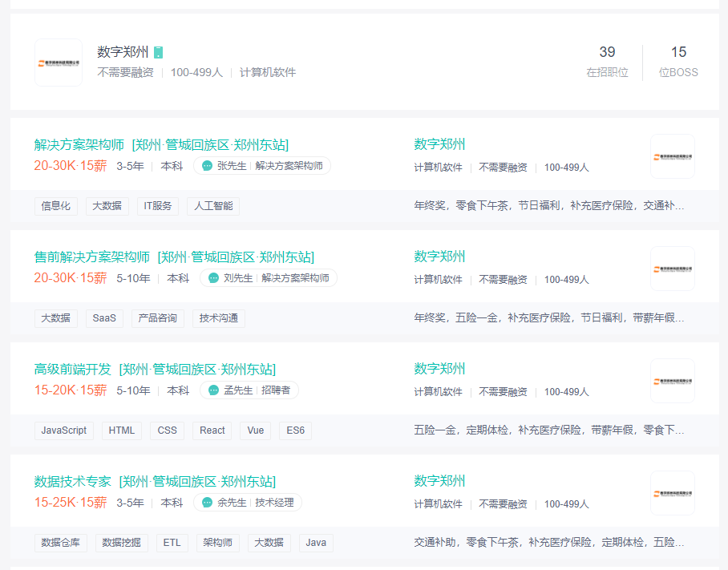Click the JavaScript skill tag
This screenshot has height=570, width=728.
point(64,431)
